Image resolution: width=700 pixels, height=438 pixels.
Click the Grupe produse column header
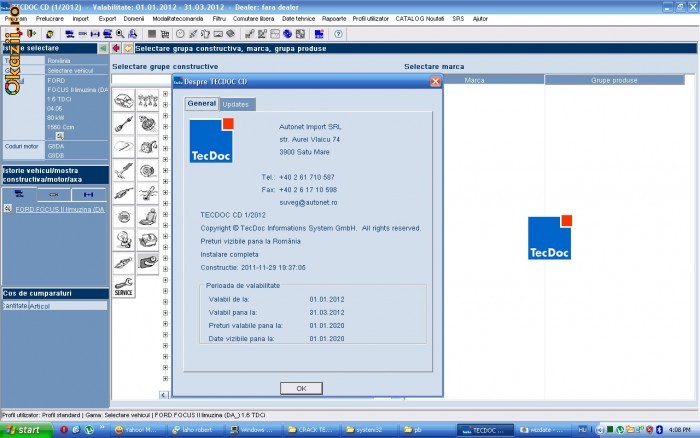pos(614,80)
